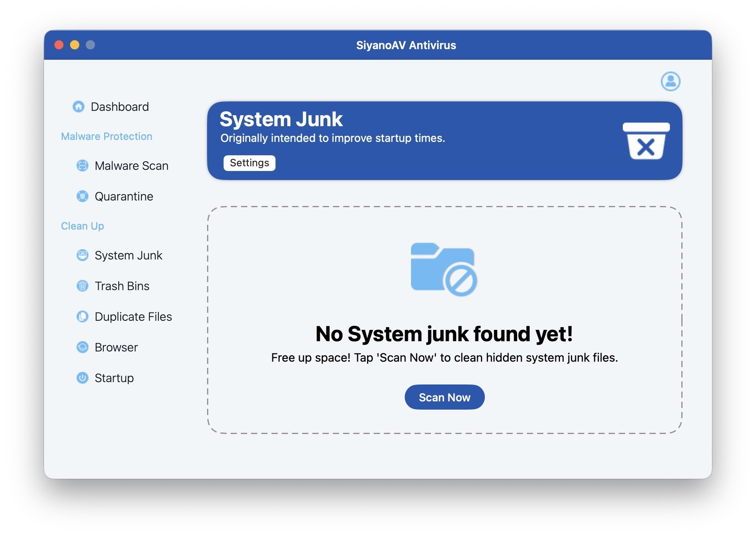
Task: Click the yellow minimize window button
Action: pos(75,45)
